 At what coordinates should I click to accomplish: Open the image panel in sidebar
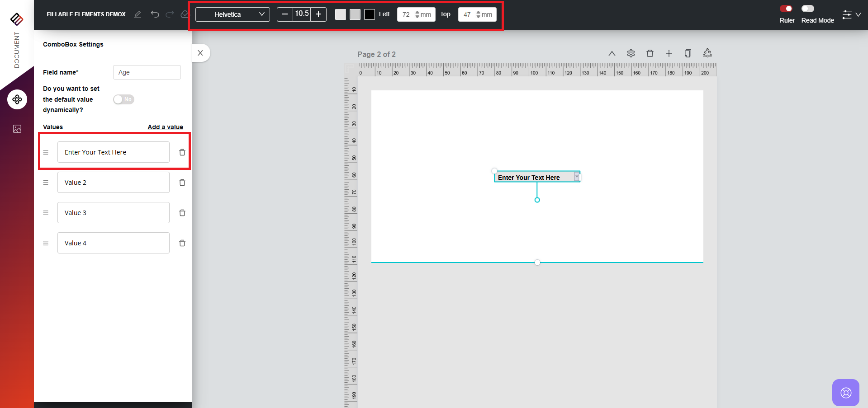[x=17, y=129]
